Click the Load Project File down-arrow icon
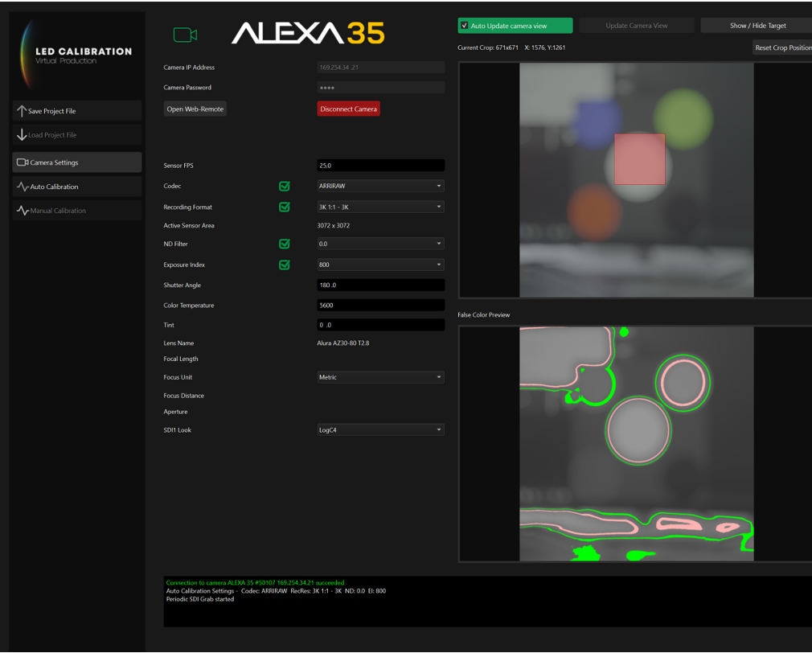The image size is (812, 653). pos(22,135)
